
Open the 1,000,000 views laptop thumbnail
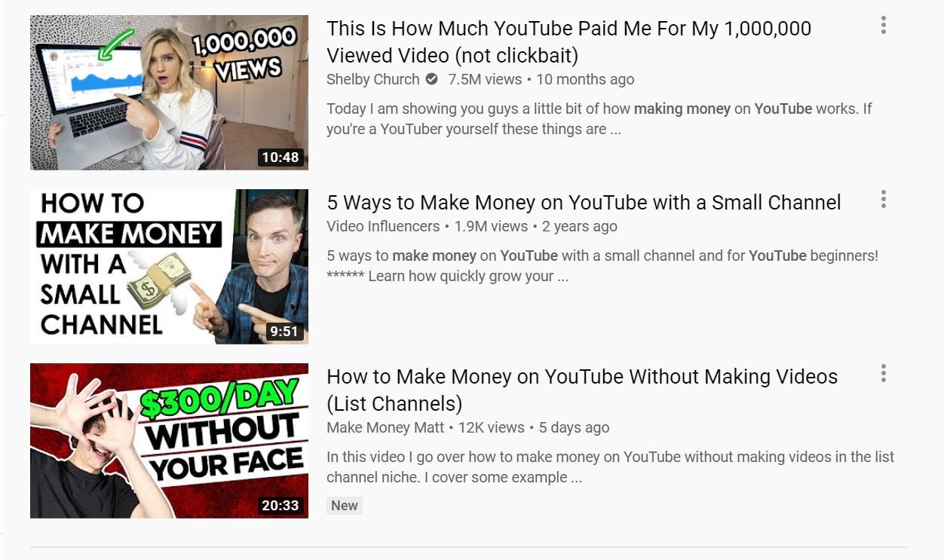(x=169, y=93)
